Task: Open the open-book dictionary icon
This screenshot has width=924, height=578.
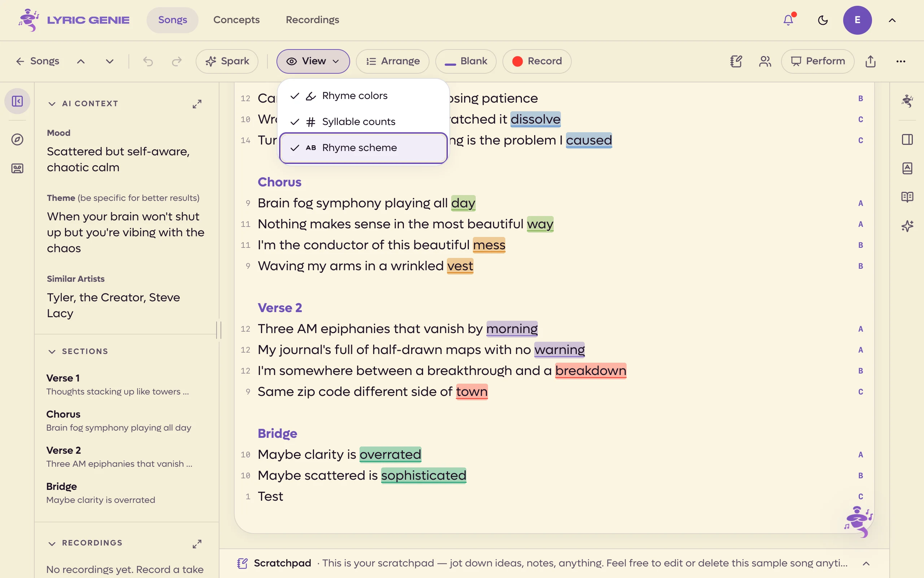Action: (x=907, y=197)
